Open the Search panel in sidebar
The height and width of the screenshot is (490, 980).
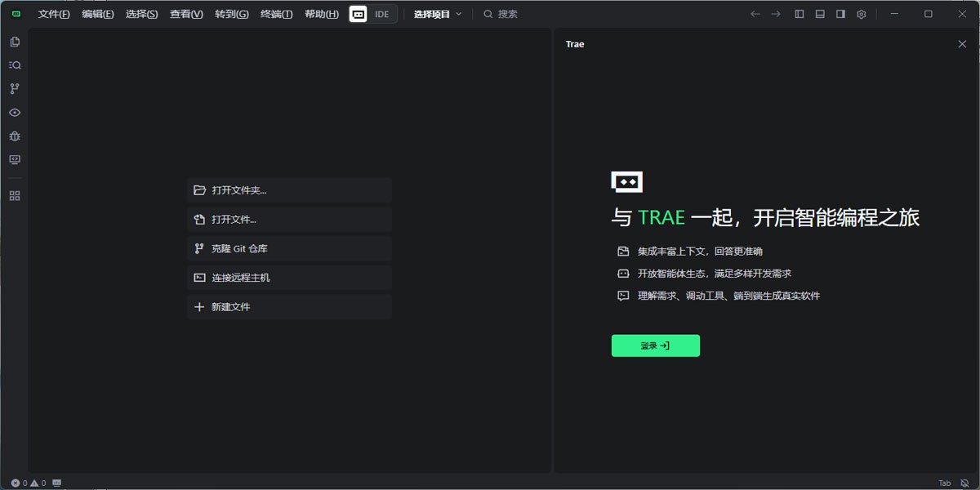point(15,65)
